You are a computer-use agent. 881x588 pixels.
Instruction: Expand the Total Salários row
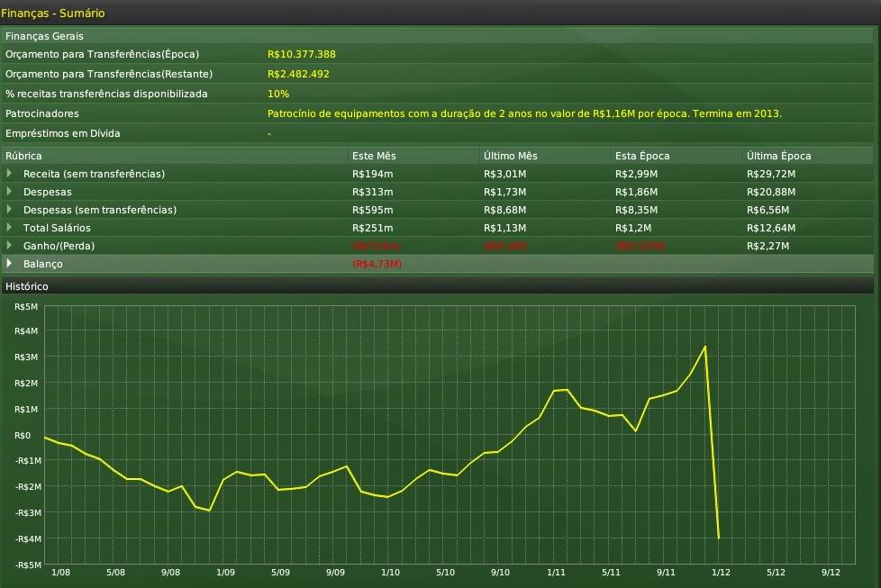[x=10, y=227]
